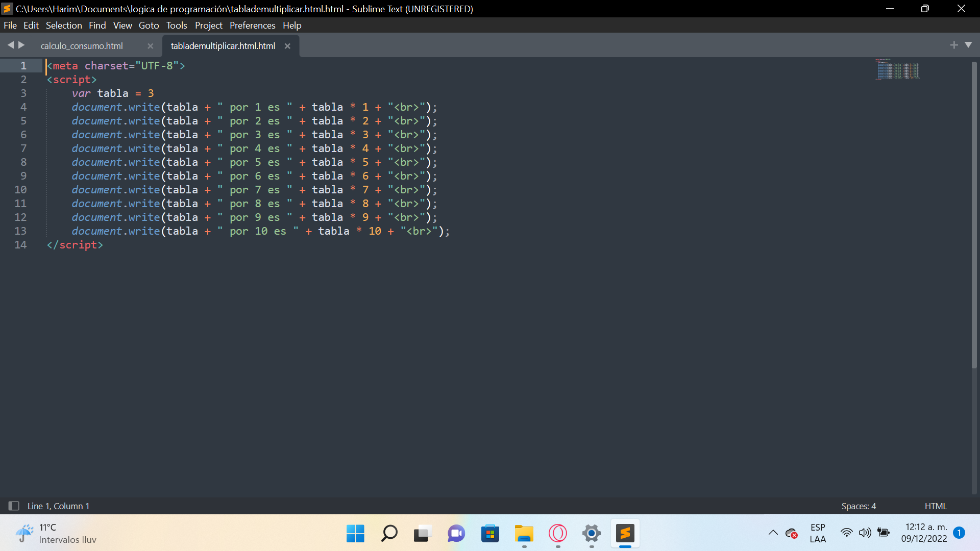The height and width of the screenshot is (551, 980).
Task: Click the minimap code preview
Action: 898,69
